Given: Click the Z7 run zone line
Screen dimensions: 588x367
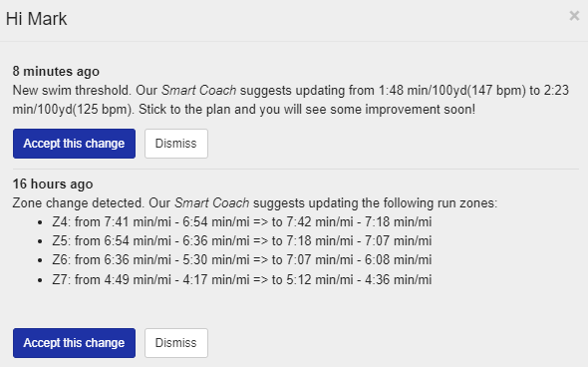Looking at the screenshot, I should (242, 279).
